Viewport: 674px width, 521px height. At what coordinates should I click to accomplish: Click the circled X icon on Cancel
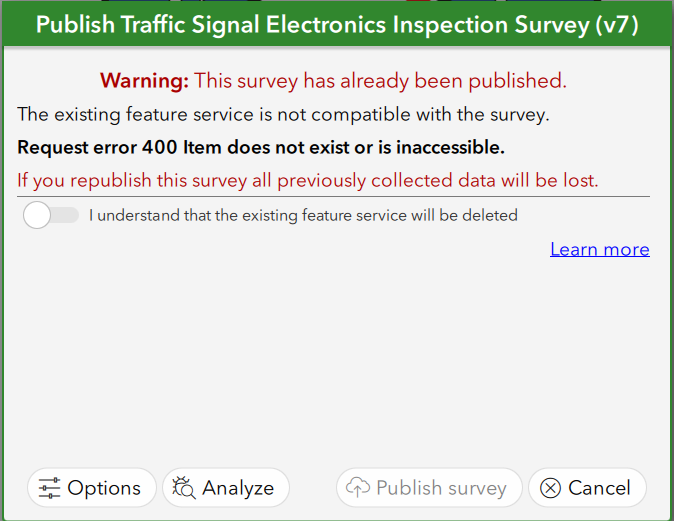pos(550,488)
